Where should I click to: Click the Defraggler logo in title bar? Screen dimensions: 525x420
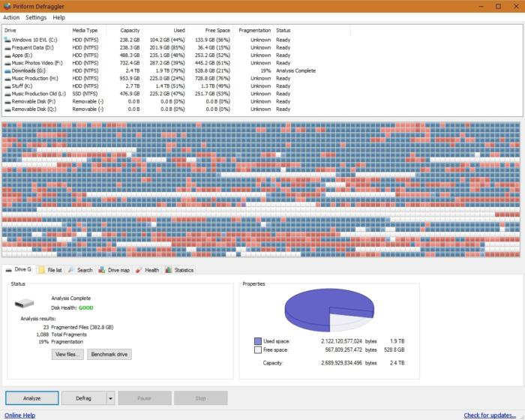[7, 6]
